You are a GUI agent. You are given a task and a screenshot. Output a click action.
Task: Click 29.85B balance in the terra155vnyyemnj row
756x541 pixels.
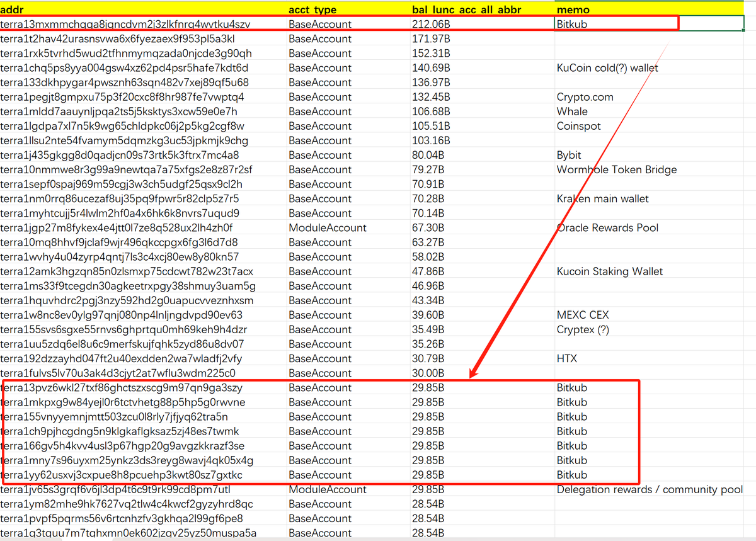[482, 416]
